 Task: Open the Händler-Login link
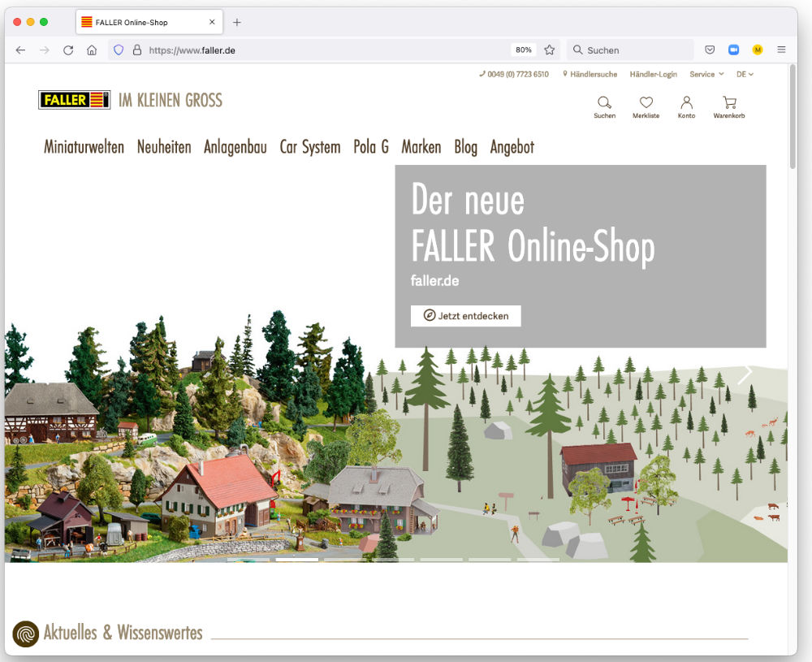click(653, 74)
